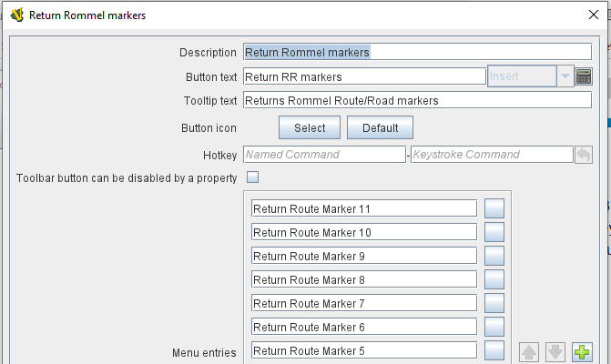Open the Insert dropdown arrow
This screenshot has height=364, width=611.
[565, 76]
